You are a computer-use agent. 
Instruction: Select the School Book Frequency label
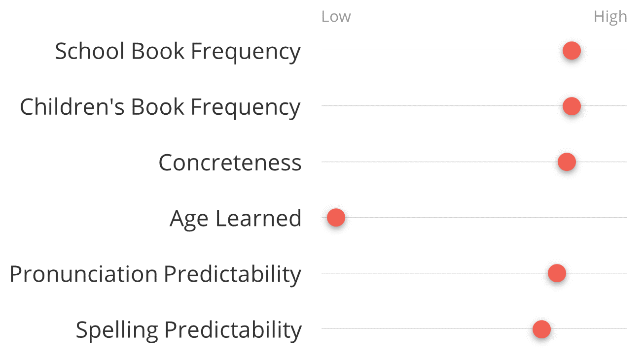[x=178, y=51]
